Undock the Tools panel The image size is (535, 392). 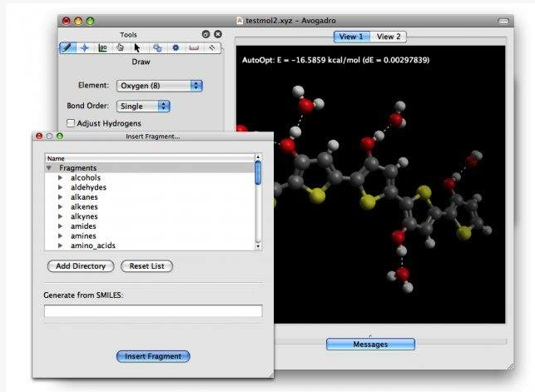(x=206, y=34)
